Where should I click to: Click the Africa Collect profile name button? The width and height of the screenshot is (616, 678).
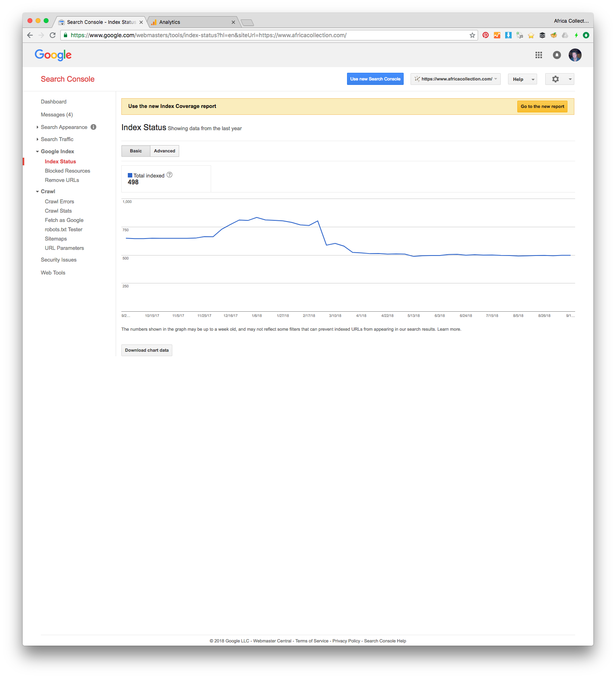[571, 21]
